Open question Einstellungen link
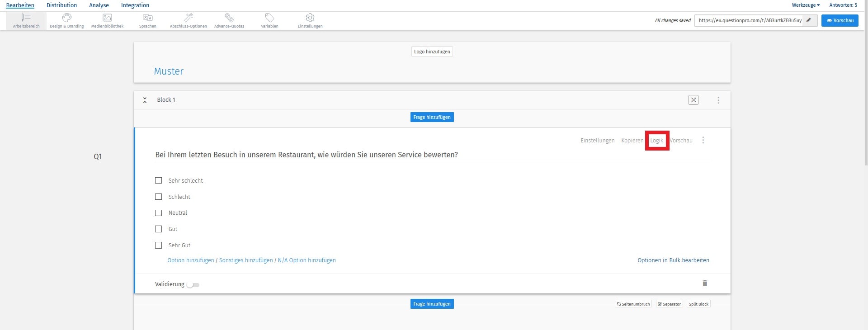868x330 pixels. 598,141
